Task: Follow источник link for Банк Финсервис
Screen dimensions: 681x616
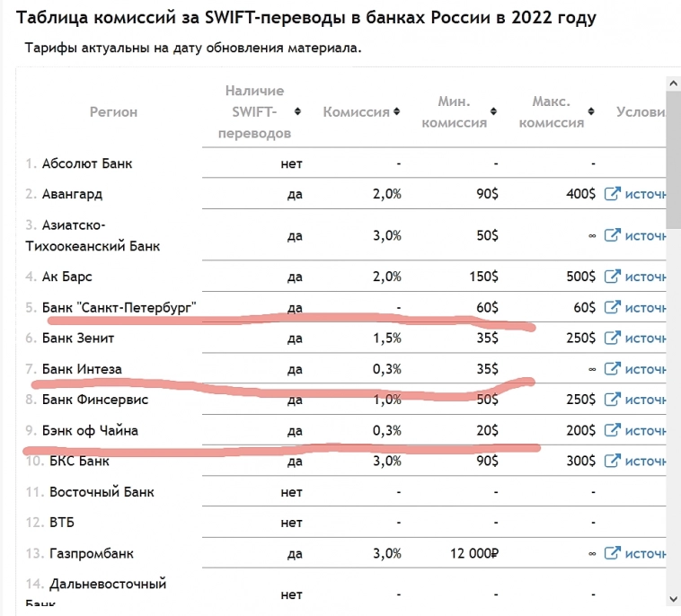Action: pyautogui.click(x=645, y=400)
